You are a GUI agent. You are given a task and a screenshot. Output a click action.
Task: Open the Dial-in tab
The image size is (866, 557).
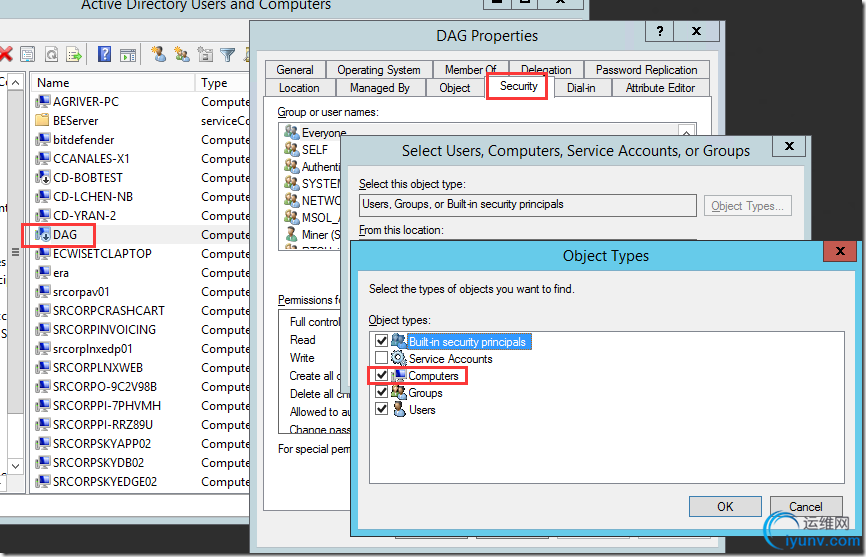point(581,88)
